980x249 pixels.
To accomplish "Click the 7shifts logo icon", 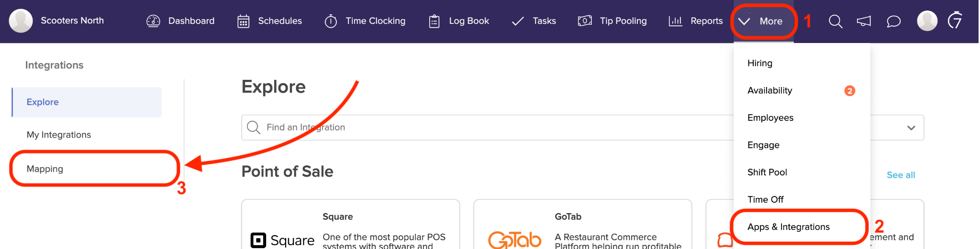I will point(955,21).
